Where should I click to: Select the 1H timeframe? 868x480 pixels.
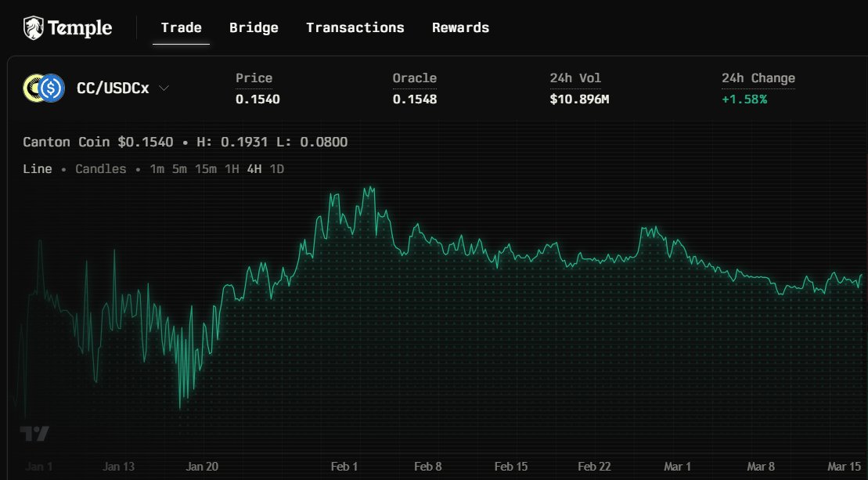point(232,169)
